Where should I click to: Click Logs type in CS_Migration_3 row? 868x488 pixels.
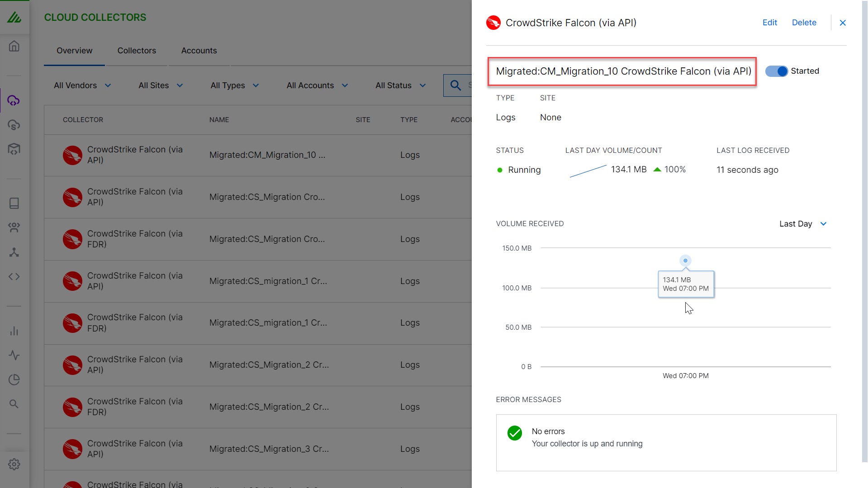[x=410, y=449]
